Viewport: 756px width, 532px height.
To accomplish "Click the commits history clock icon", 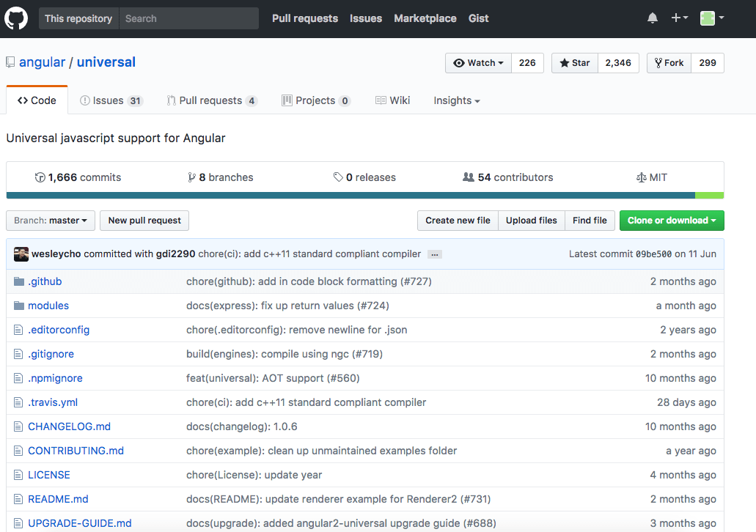I will pyautogui.click(x=40, y=177).
